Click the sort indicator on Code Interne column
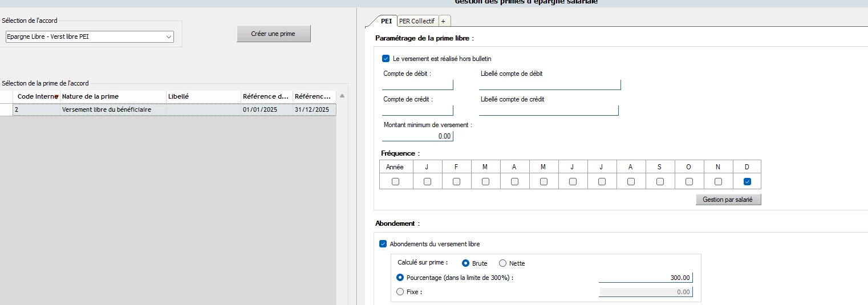This screenshot has height=305, width=868. click(x=56, y=96)
